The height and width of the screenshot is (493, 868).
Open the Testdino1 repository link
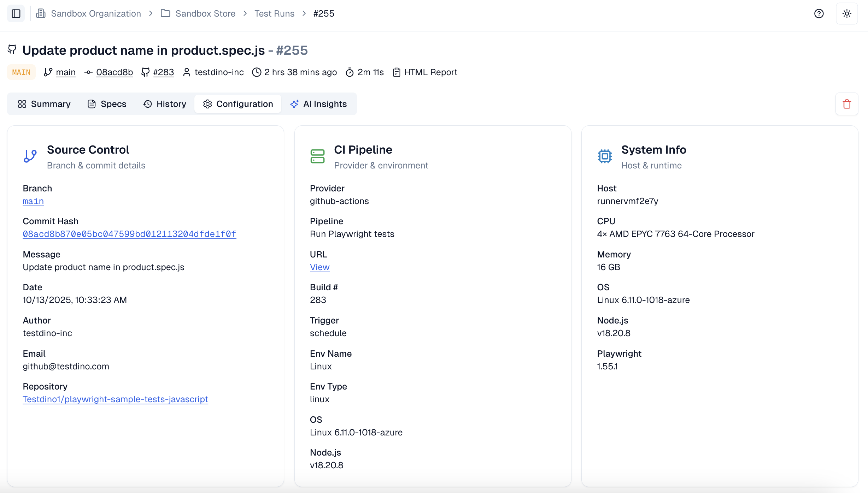(x=115, y=399)
